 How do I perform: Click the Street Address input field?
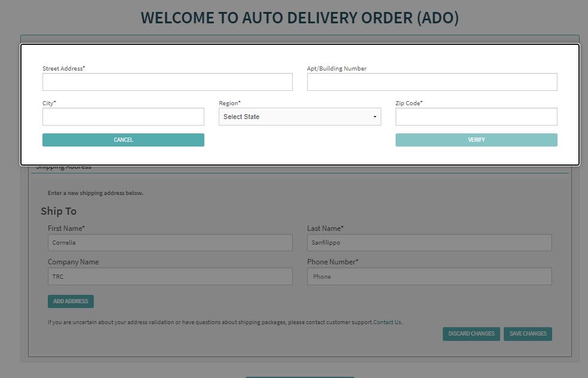167,82
